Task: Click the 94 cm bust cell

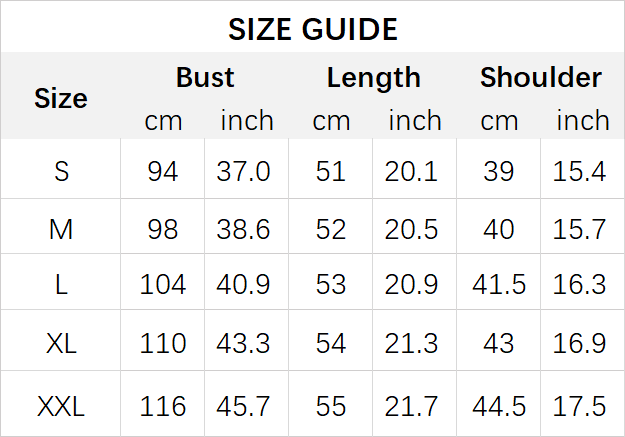Action: coord(163,172)
